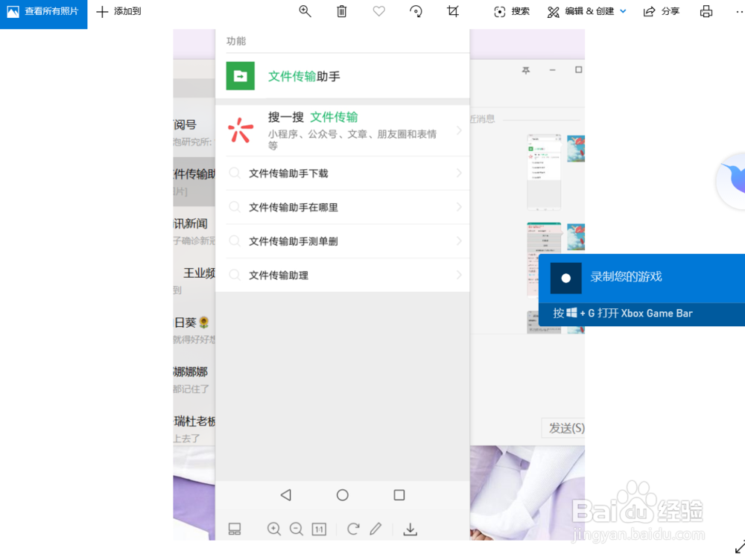The width and height of the screenshot is (745, 560).
Task: Click the blue bird assistant icon
Action: coord(732,180)
